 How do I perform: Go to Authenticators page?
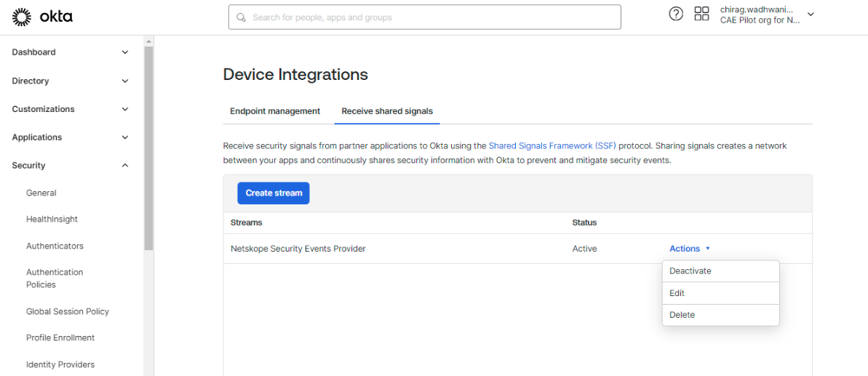click(55, 246)
